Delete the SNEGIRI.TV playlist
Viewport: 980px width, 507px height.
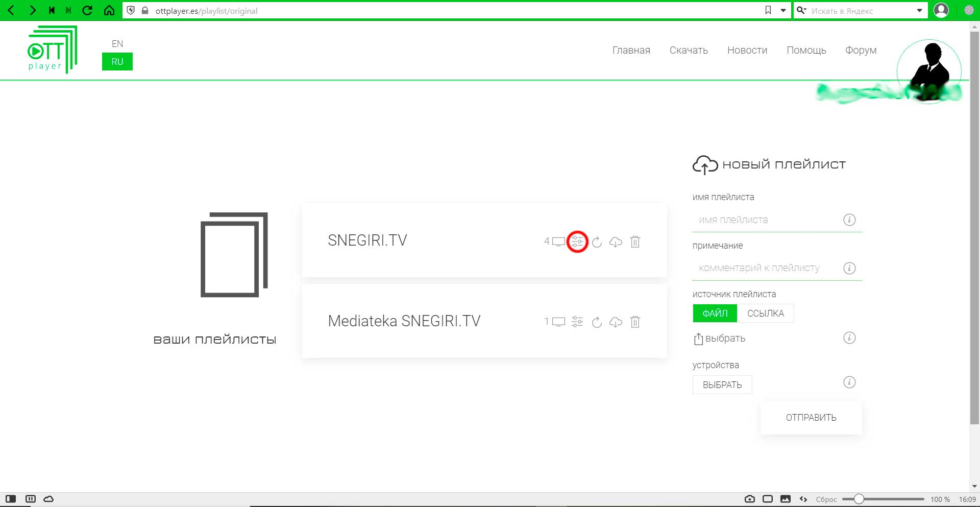coord(635,242)
